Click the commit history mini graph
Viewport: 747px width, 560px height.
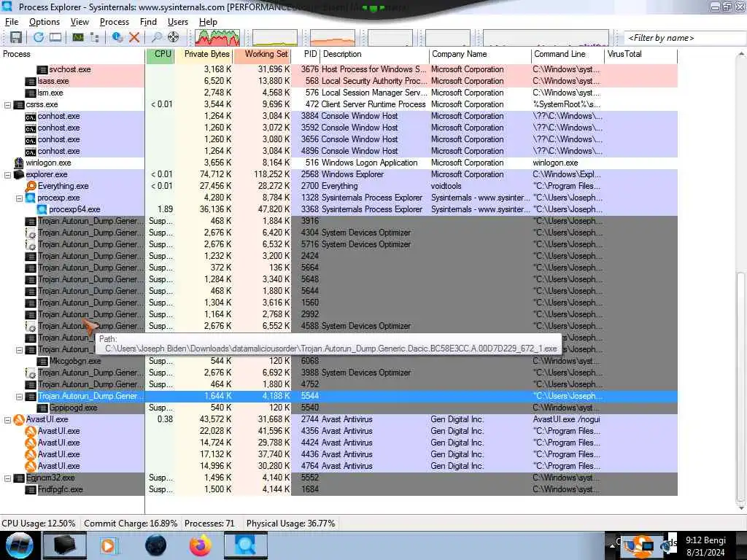275,38
